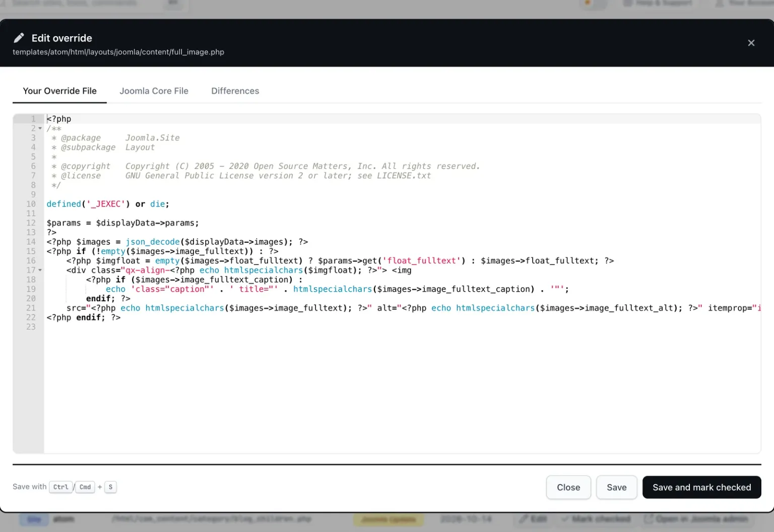Click the defined('_JEXEC') or die; line

pyautogui.click(x=108, y=204)
